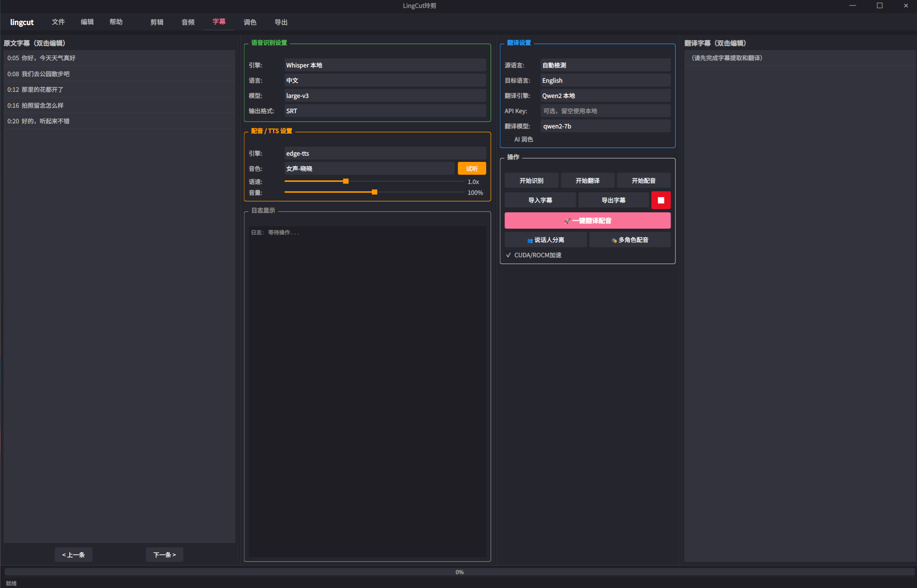
Task: Open the 引擎 Whisper 本地 dropdown
Action: (x=385, y=65)
